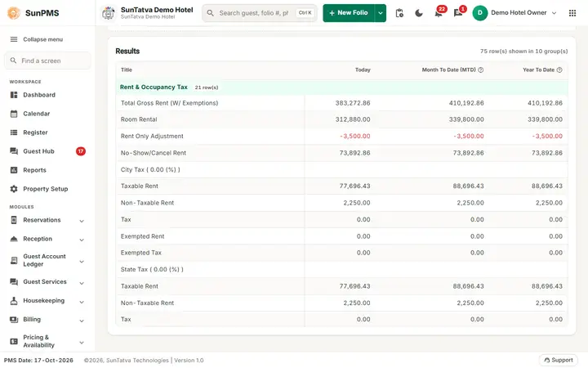Click the D user avatar

(479, 13)
